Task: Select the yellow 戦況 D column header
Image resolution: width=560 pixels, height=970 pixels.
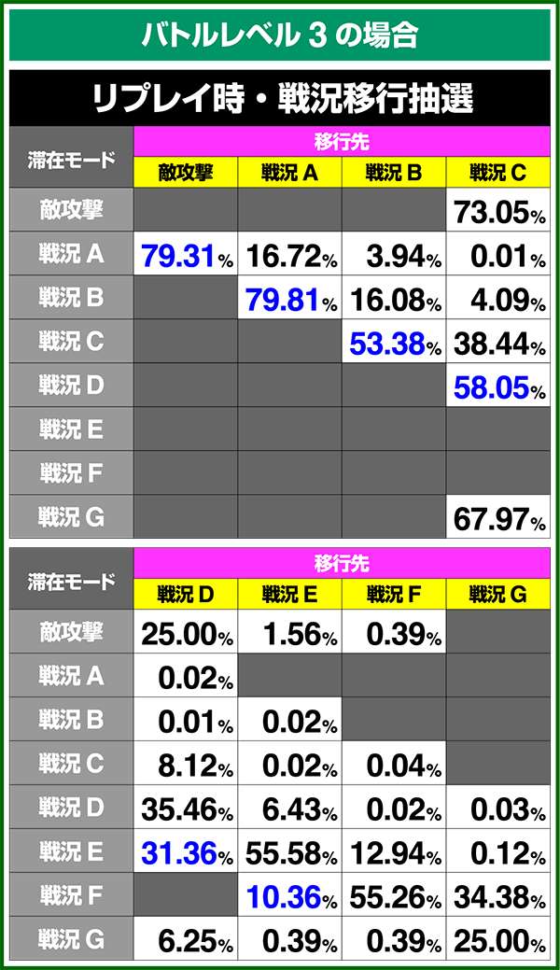Action: click(x=186, y=595)
